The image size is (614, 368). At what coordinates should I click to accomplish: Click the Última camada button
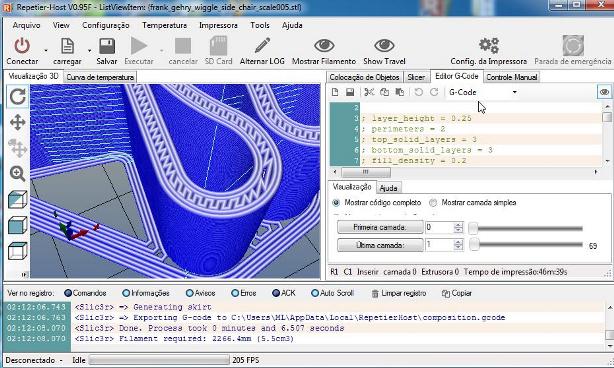380,245
